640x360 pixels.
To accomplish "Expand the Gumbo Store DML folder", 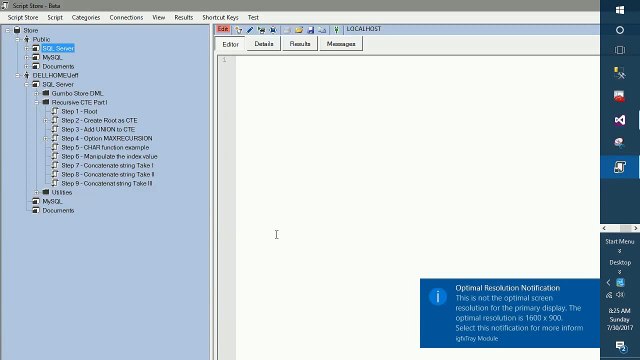I will (36, 93).
